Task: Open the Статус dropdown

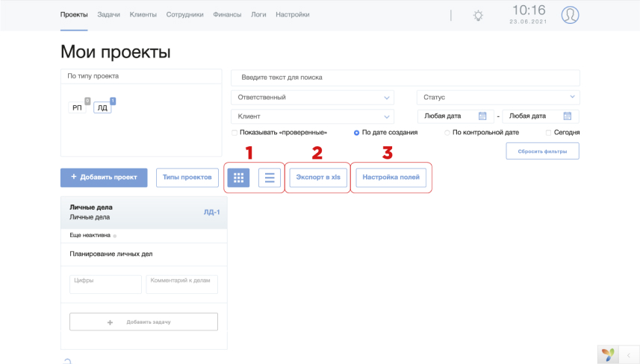Action: (498, 98)
